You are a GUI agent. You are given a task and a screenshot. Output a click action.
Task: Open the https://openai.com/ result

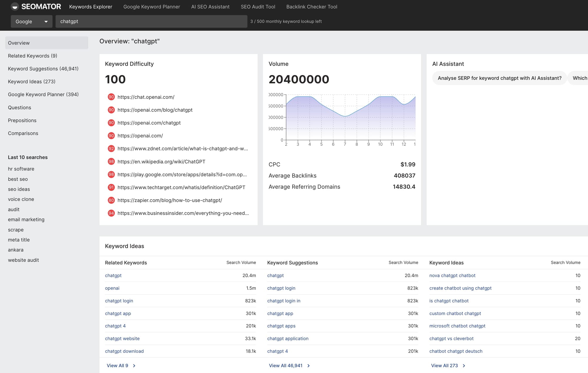pyautogui.click(x=140, y=136)
